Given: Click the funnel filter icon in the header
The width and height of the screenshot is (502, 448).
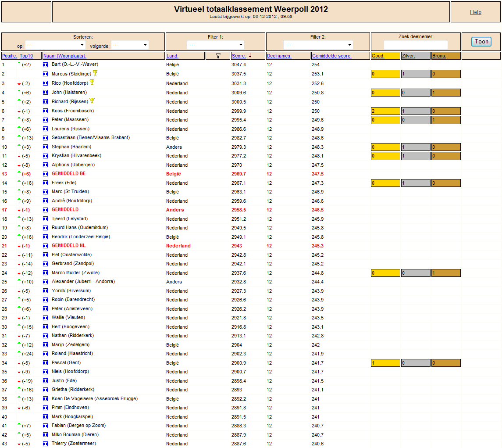Looking at the screenshot, I should 218,56.
